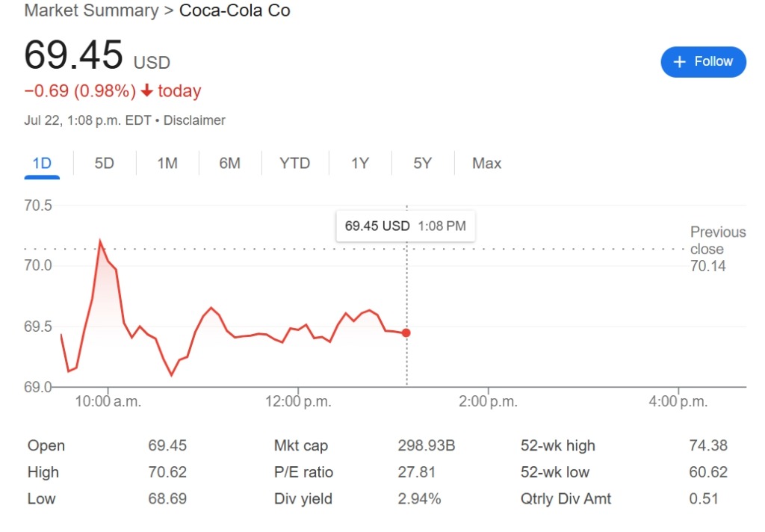Show the 1M chart range
Screen dimensions: 765x532
tap(167, 164)
